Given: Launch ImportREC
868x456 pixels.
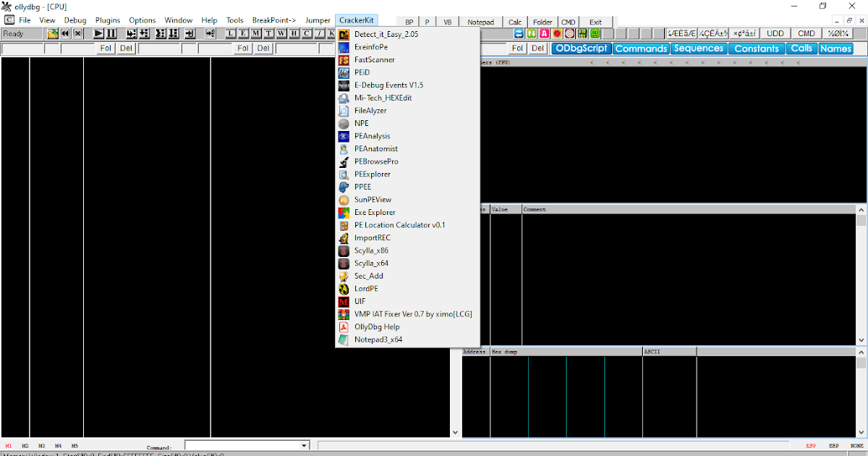Looking at the screenshot, I should [407, 237].
